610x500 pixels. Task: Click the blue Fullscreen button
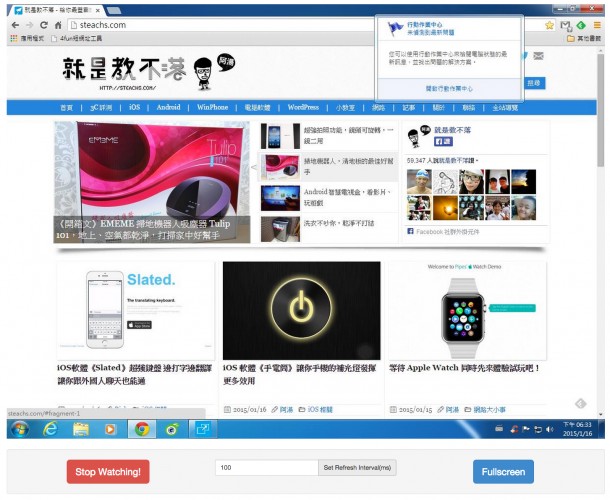point(503,472)
